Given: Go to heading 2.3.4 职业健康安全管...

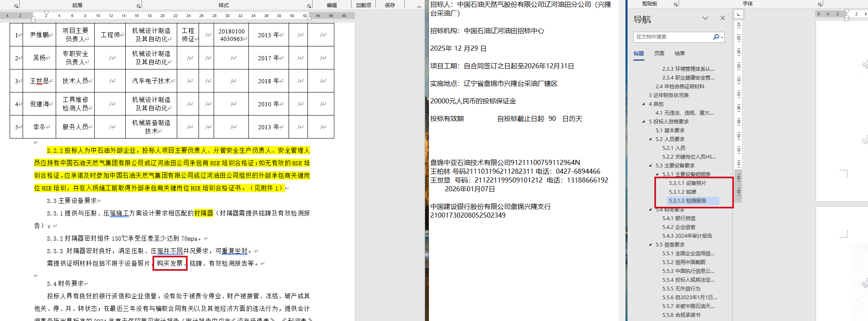Looking at the screenshot, I should (x=688, y=77).
